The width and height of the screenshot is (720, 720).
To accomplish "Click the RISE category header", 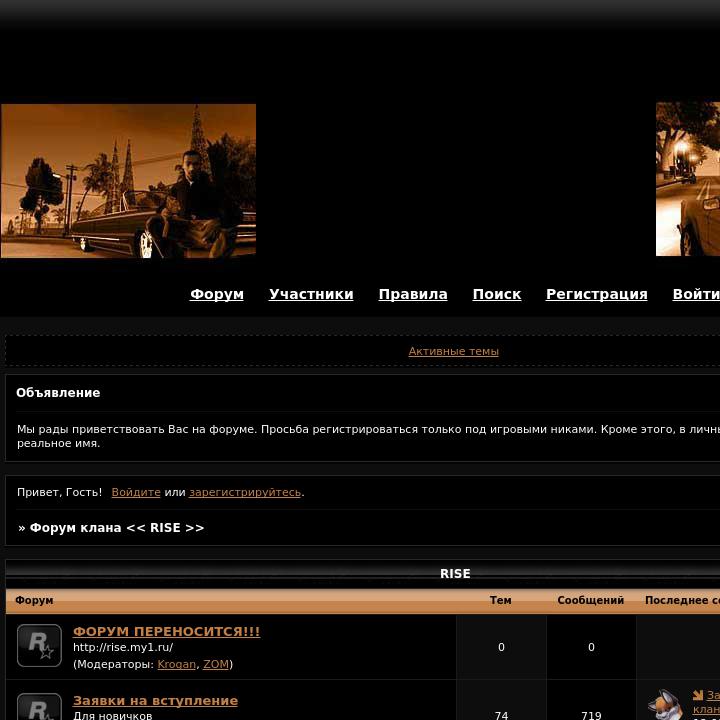I will (x=455, y=574).
